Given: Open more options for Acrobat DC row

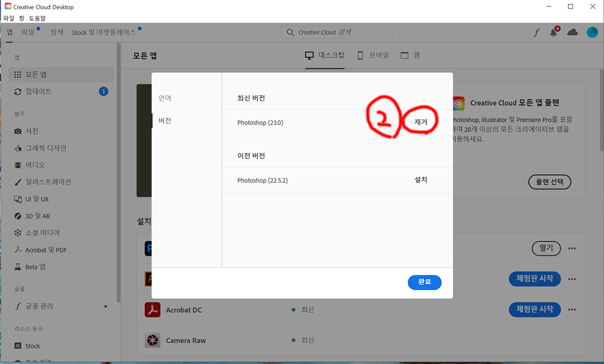Looking at the screenshot, I should pyautogui.click(x=572, y=310).
